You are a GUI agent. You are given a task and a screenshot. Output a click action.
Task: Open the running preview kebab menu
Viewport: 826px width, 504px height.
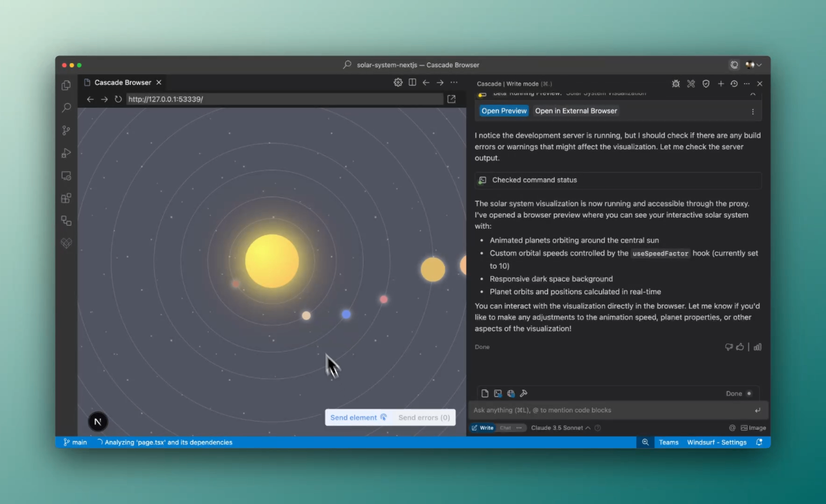(752, 111)
